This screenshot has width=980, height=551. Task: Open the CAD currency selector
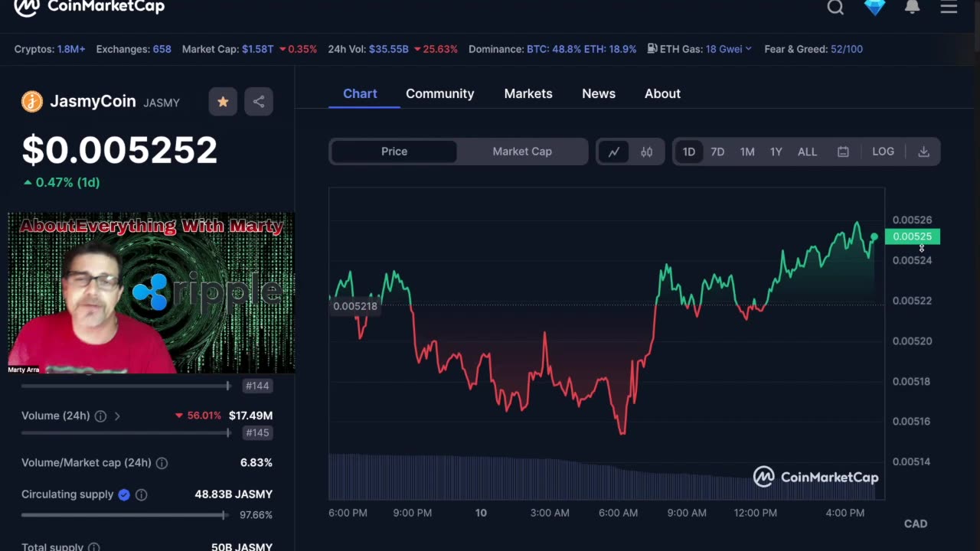(916, 523)
